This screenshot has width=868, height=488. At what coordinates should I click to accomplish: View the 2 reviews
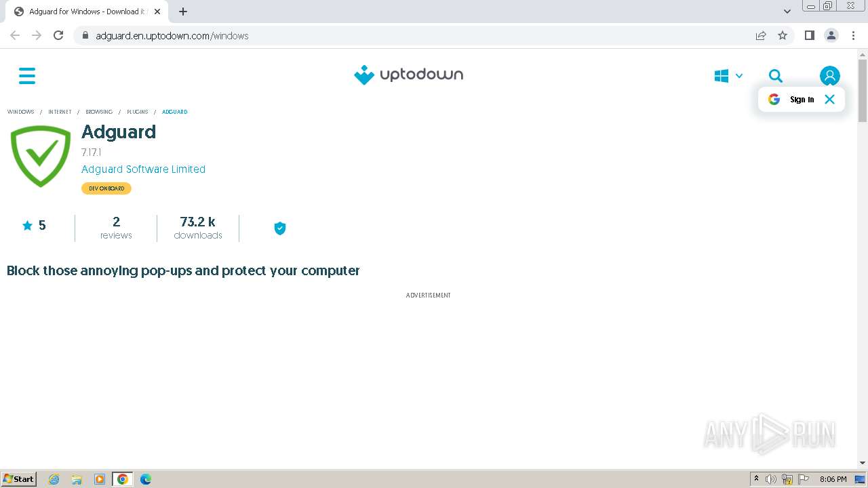pos(116,228)
